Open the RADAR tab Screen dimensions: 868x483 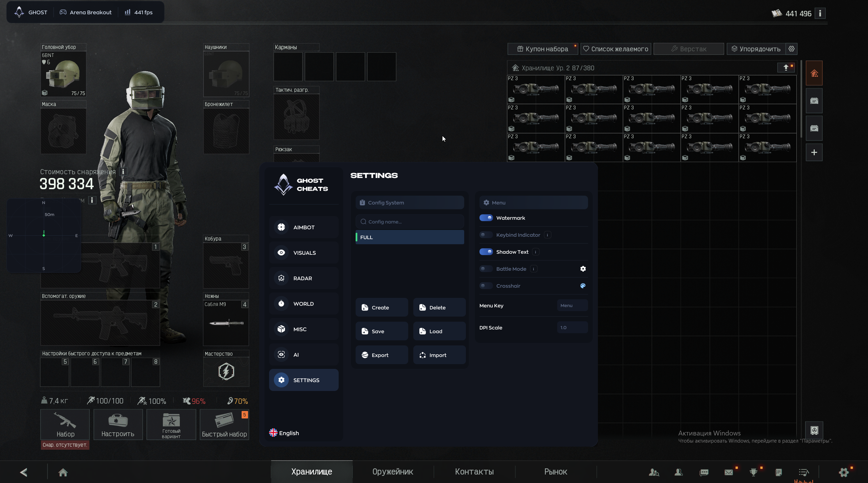[304, 278]
